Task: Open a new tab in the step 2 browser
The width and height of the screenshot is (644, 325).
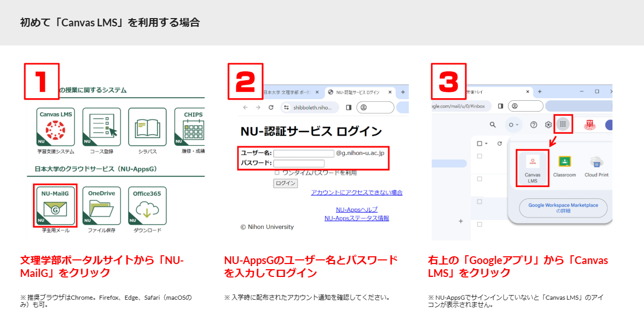Action: click(403, 92)
